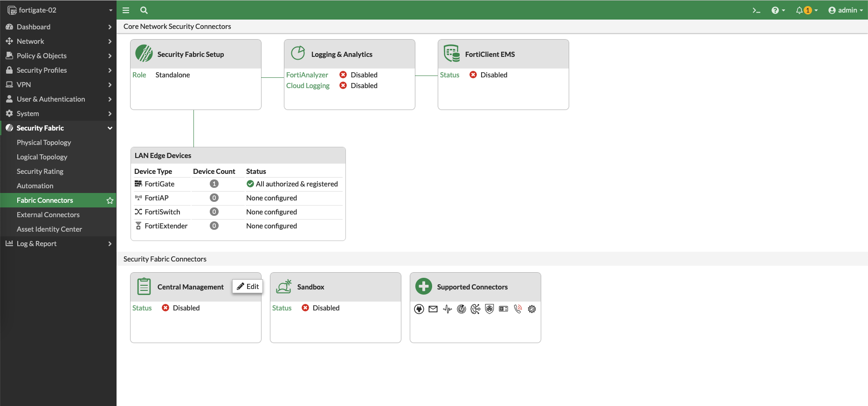Click the green plus Supported Connectors icon
Viewport: 868px width, 406px height.
pyautogui.click(x=424, y=286)
